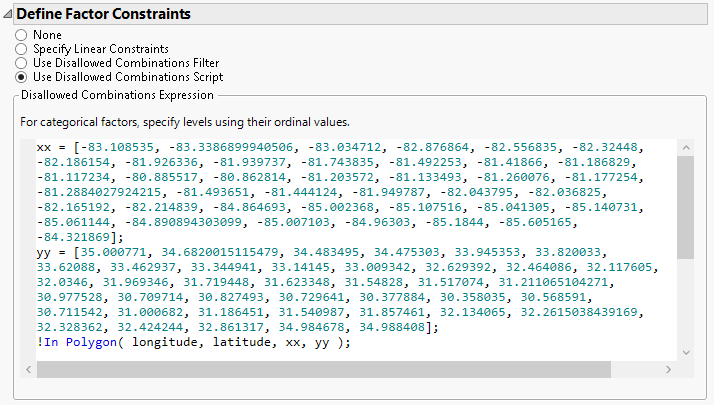Collapse the Define Factor Constraints section
Viewport: 714px width, 405px height.
[8, 15]
